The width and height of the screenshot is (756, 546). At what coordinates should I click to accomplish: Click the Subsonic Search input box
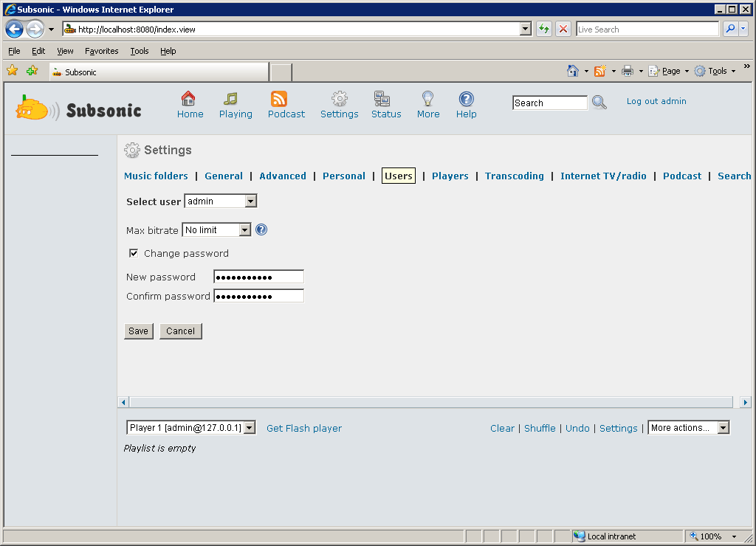pos(549,103)
